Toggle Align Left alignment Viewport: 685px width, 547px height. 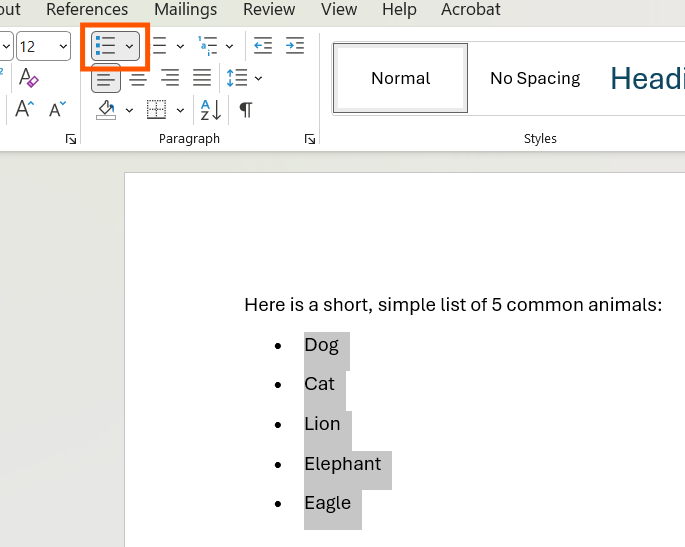click(106, 79)
